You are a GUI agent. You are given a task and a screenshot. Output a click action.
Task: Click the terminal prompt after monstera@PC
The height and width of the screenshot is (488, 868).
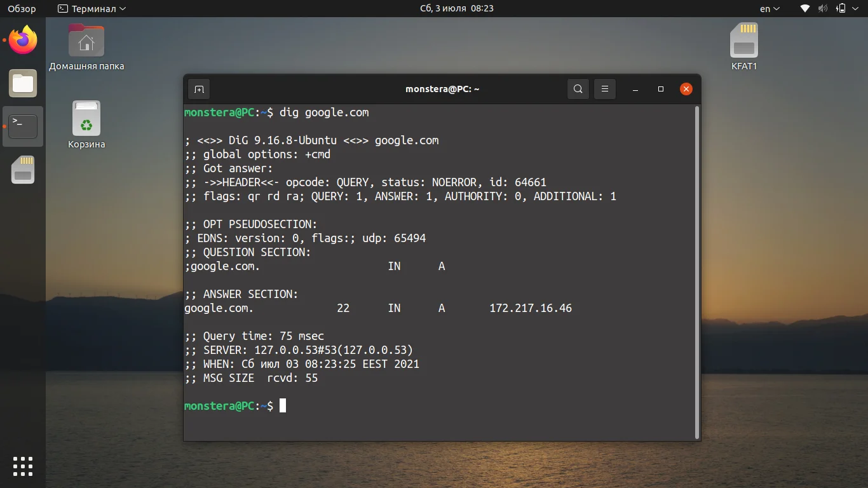click(x=282, y=405)
